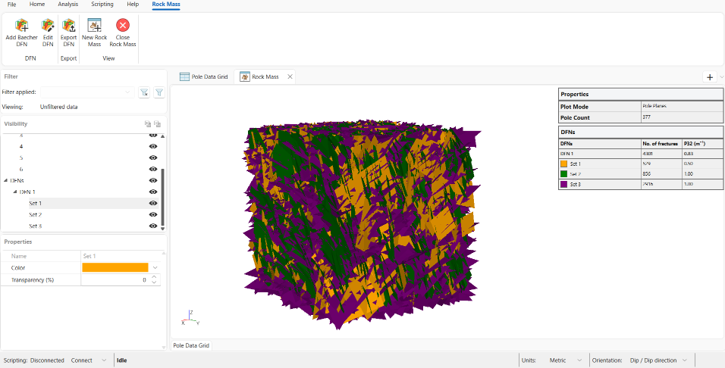Collapse the DFN 1 tree node arrow
This screenshot has width=725, height=368.
pyautogui.click(x=15, y=192)
